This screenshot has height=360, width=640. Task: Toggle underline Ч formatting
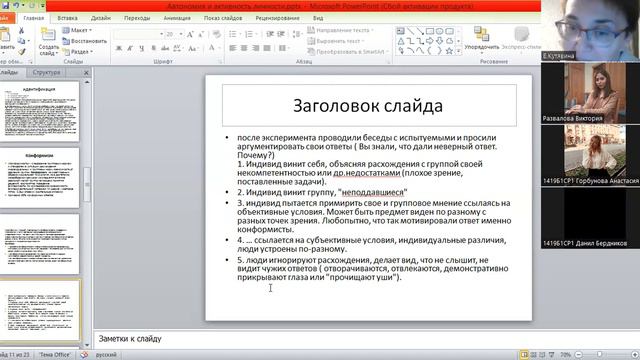pyautogui.click(x=142, y=48)
